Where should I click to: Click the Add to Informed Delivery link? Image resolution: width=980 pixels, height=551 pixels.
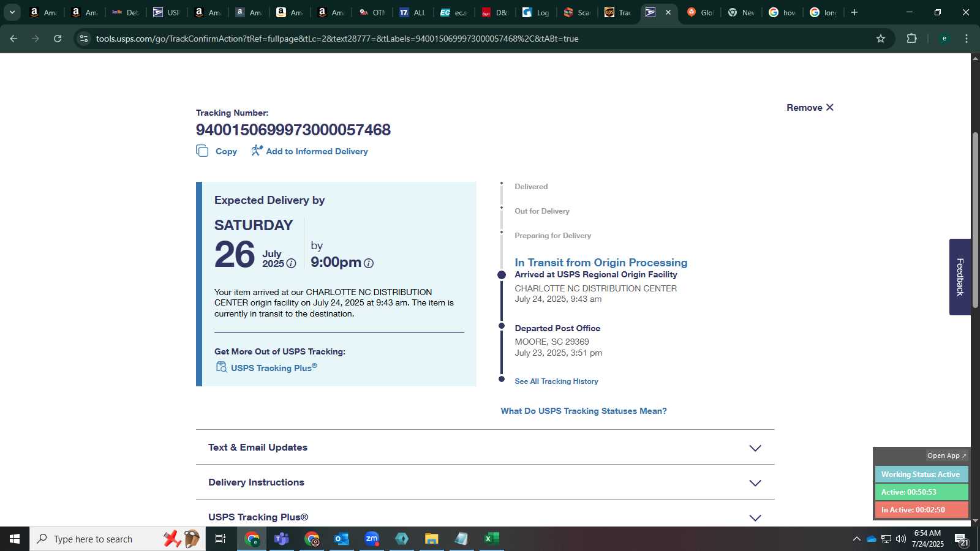(x=317, y=151)
